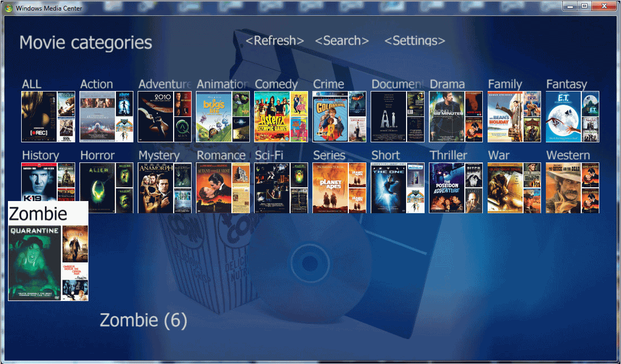Close the Windows Media Center window

pyautogui.click(x=605, y=6)
